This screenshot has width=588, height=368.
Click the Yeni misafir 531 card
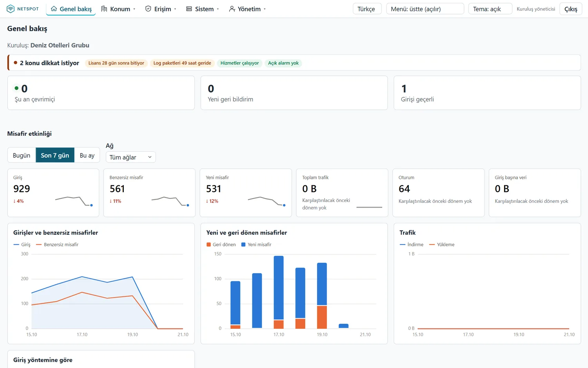coord(246,193)
